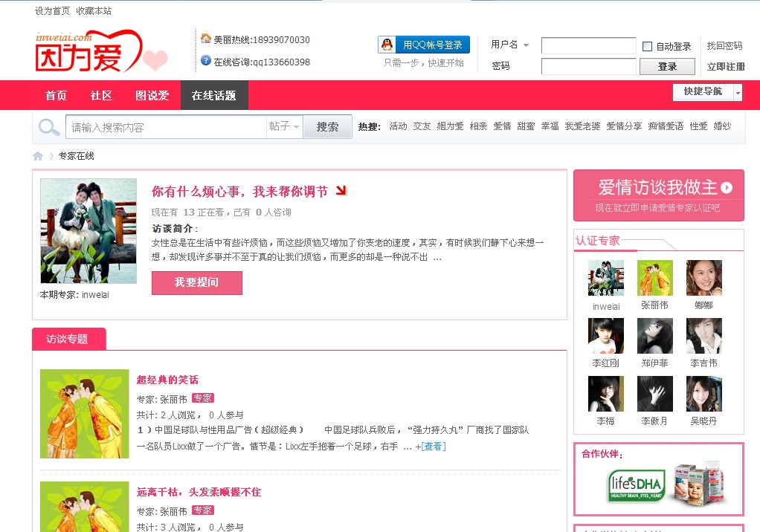Click the house icon beside hotline number
The image size is (760, 532).
click(206, 38)
